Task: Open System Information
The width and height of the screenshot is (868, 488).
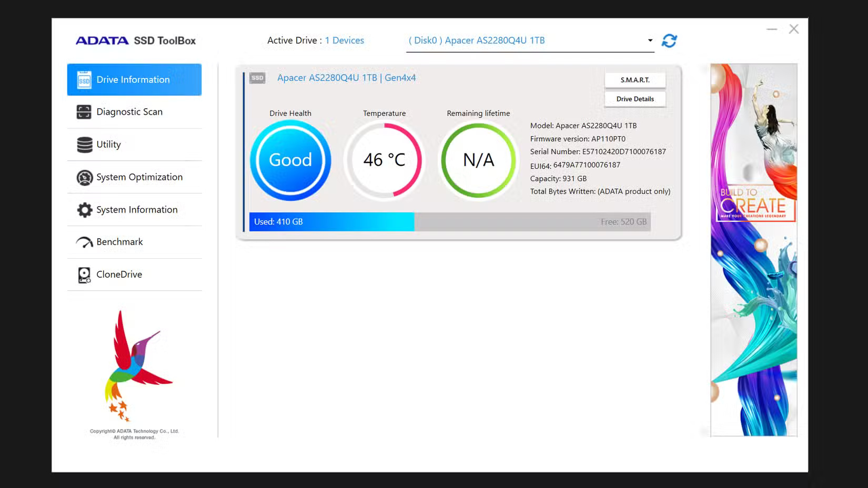Action: pyautogui.click(x=136, y=209)
